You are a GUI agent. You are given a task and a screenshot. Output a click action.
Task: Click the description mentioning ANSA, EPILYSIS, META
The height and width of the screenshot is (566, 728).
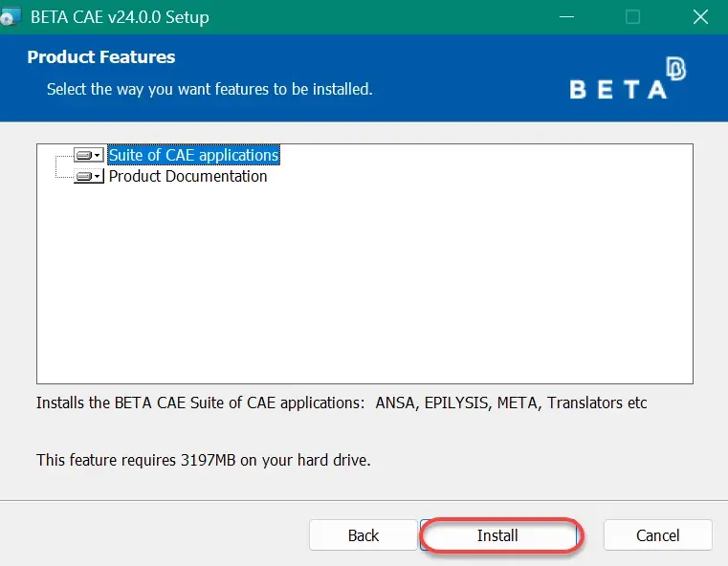point(342,403)
